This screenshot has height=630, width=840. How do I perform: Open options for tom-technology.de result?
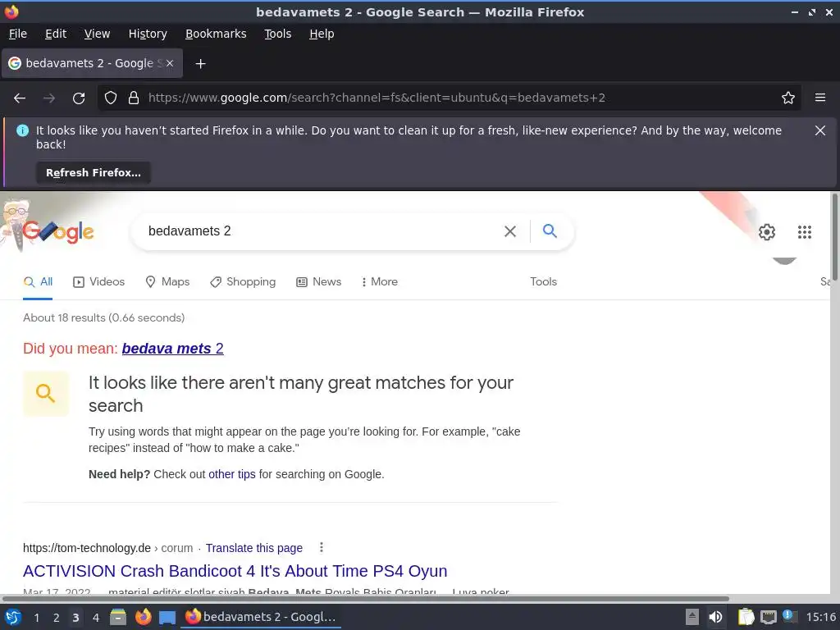321,547
